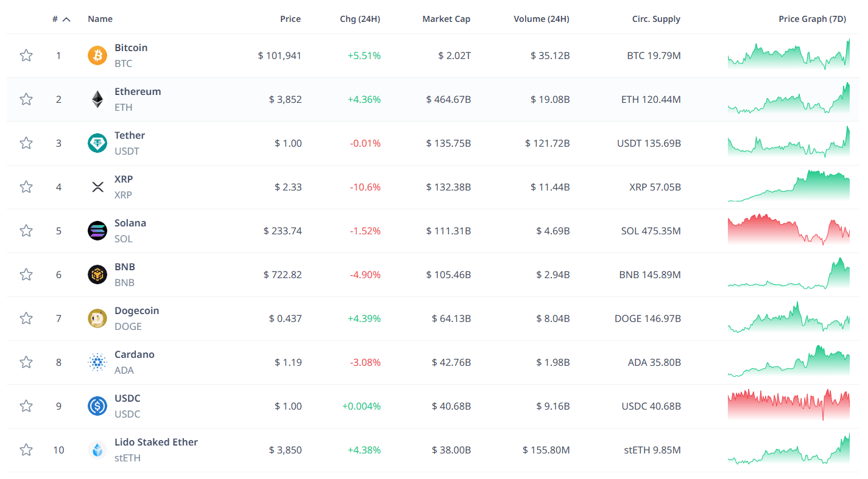Sort by Chg (24H) column header
Viewport: 868px width, 479px height.
[360, 19]
